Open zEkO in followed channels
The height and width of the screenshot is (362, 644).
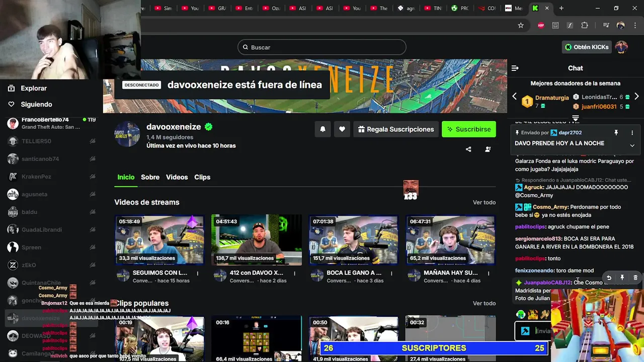click(x=51, y=265)
